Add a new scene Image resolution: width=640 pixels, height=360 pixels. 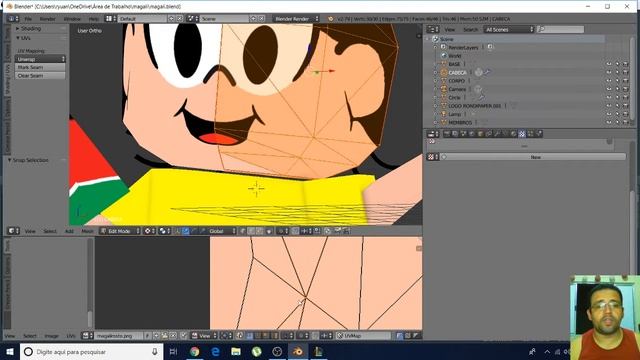(x=253, y=19)
